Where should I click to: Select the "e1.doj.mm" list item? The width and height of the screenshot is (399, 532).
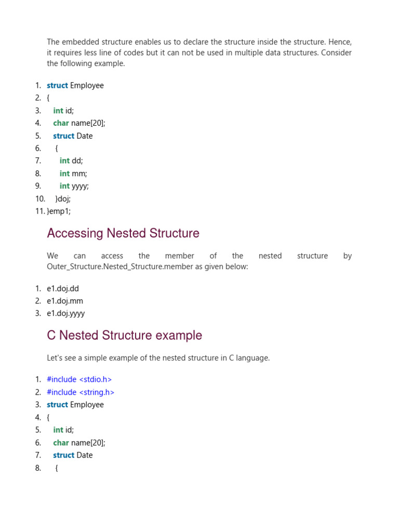(x=65, y=301)
